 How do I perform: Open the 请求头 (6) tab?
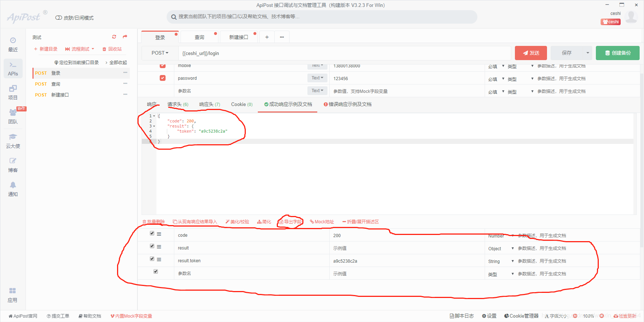[x=178, y=104]
